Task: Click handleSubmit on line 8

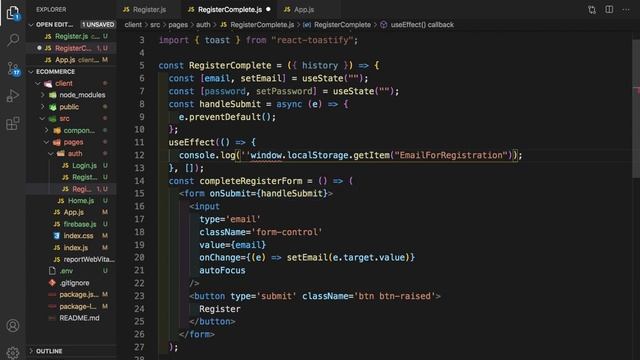Action: [230, 104]
